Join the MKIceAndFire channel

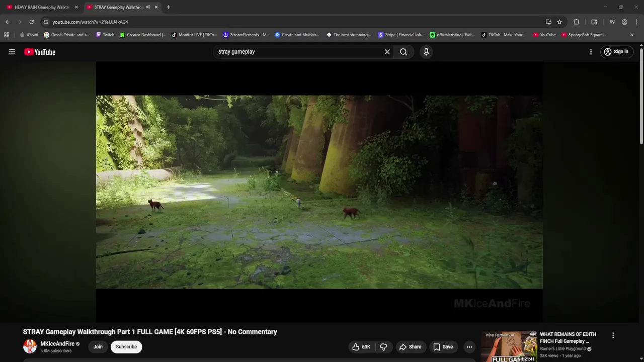[x=98, y=347]
